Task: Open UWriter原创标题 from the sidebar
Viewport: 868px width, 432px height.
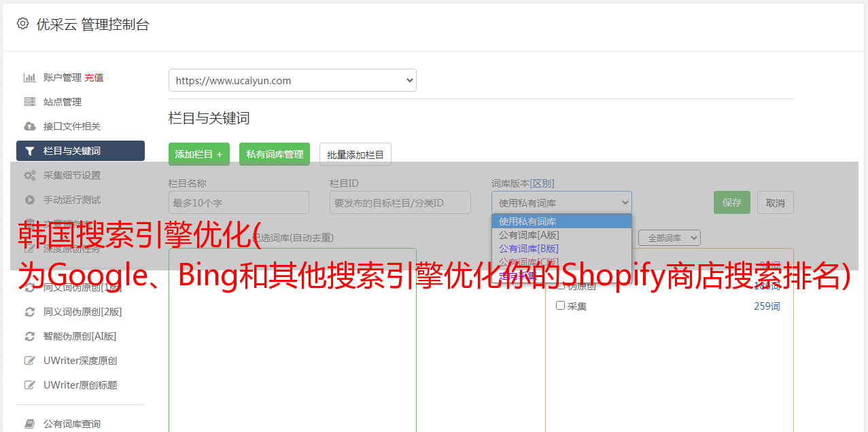Action: click(x=80, y=385)
